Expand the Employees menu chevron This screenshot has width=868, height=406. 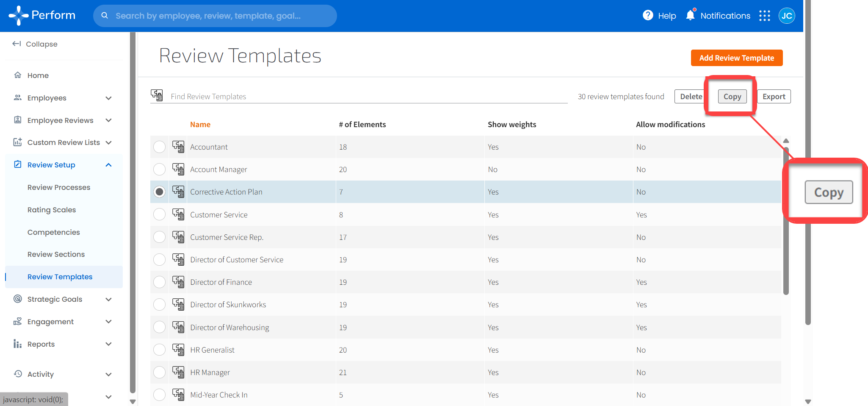pos(108,98)
